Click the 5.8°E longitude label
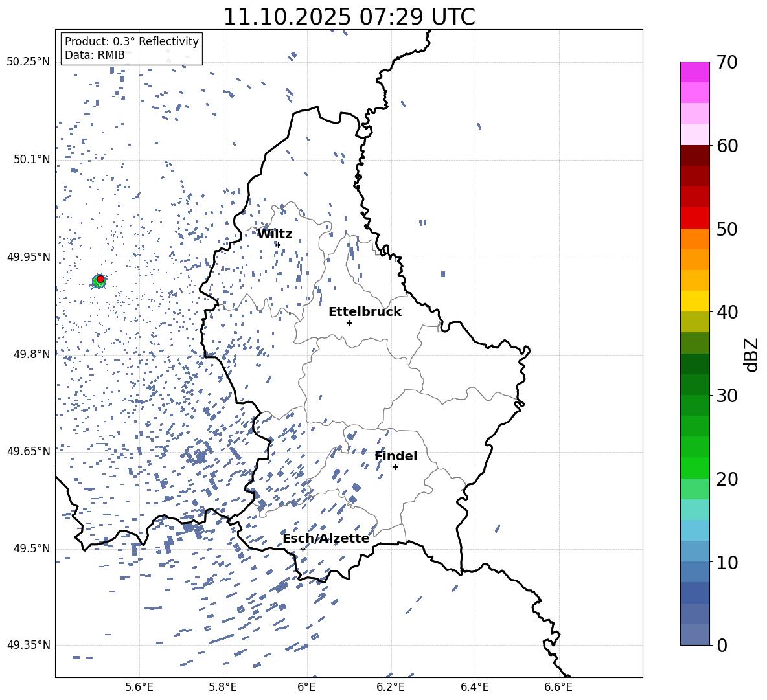This screenshot has height=700, width=767. pos(223,687)
